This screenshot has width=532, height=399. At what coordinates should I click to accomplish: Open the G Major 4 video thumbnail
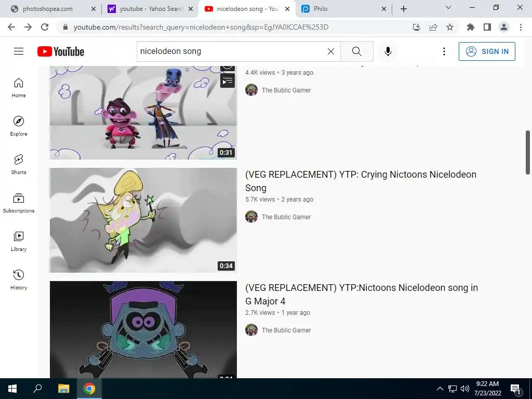[x=143, y=329]
